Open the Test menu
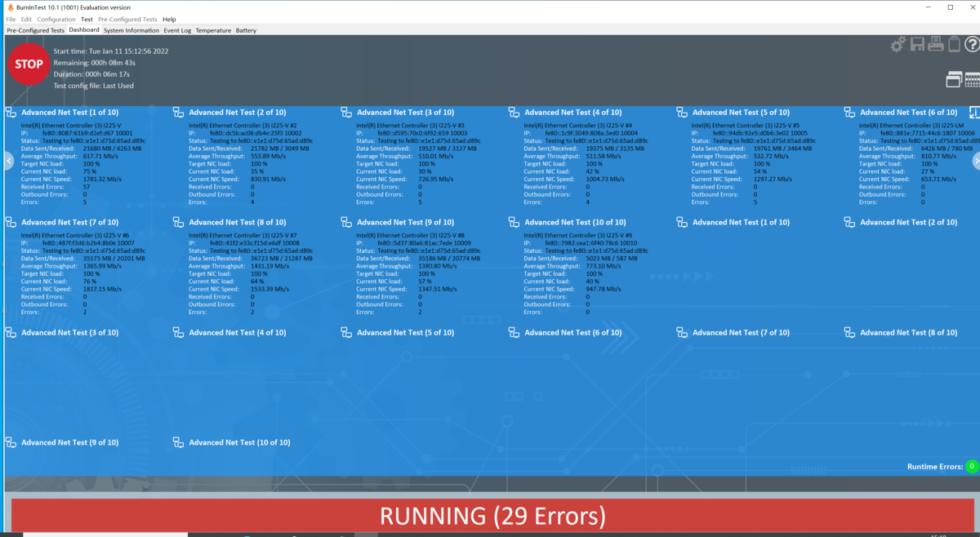Viewport: 980px width, 537px height. (87, 19)
